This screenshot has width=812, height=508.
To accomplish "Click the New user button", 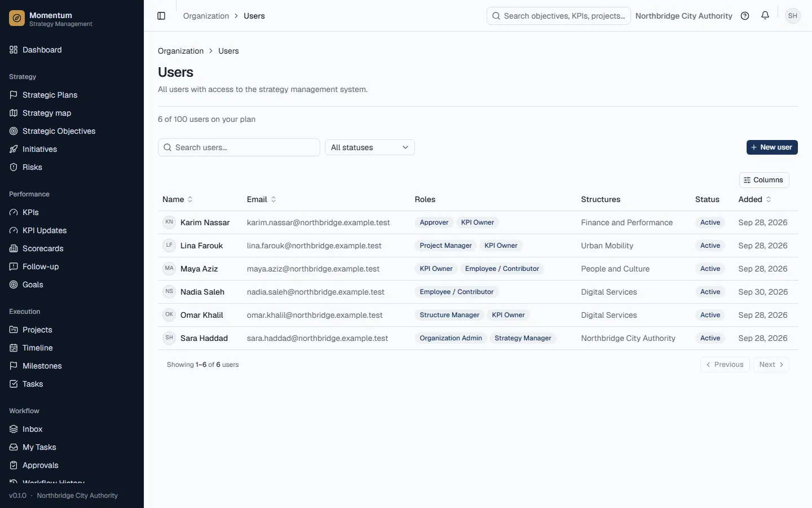I will point(772,147).
